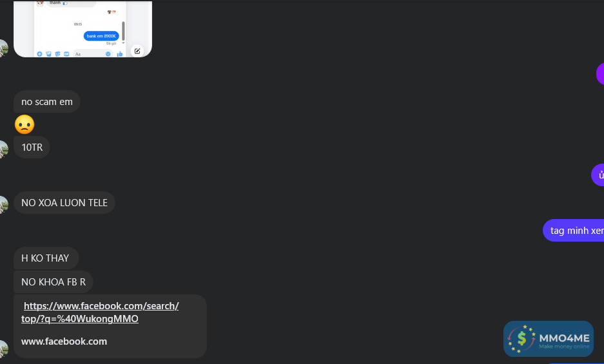Click avatar beside NO XOA LUON TELE message

click(3, 204)
